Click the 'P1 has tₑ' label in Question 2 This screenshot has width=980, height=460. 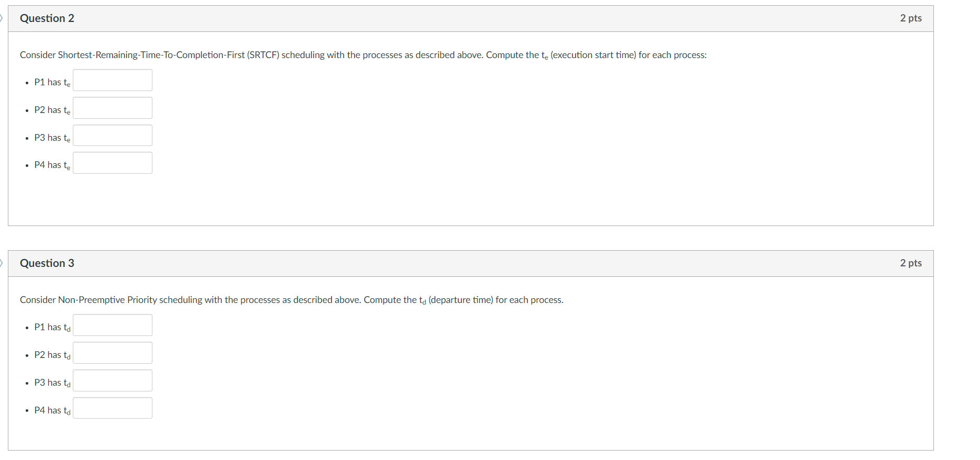[52, 82]
